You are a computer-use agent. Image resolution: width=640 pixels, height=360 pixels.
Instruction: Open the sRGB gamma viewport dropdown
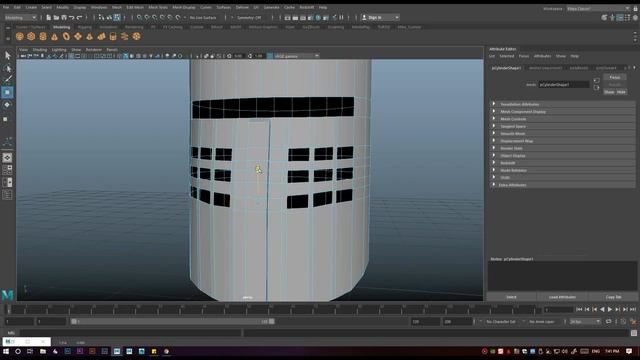[x=297, y=56]
